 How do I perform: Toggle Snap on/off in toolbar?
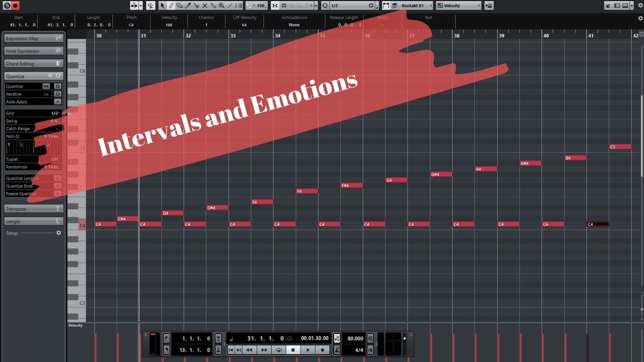(275, 6)
